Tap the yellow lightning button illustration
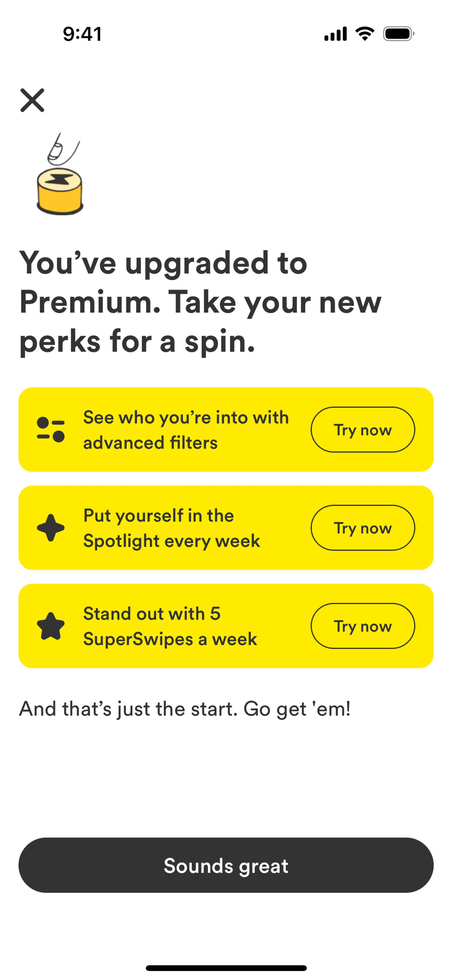Viewport: 452px width, 980px height. coord(60,191)
